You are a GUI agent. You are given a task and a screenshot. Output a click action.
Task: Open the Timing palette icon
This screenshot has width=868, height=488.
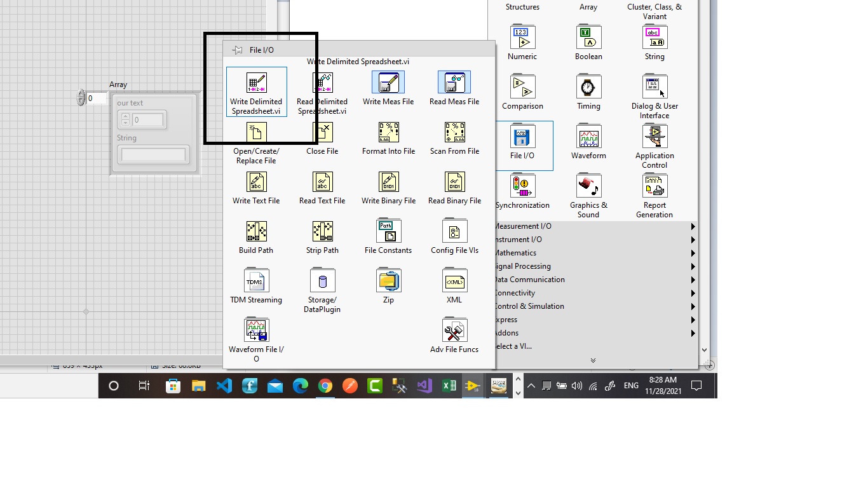pyautogui.click(x=588, y=87)
